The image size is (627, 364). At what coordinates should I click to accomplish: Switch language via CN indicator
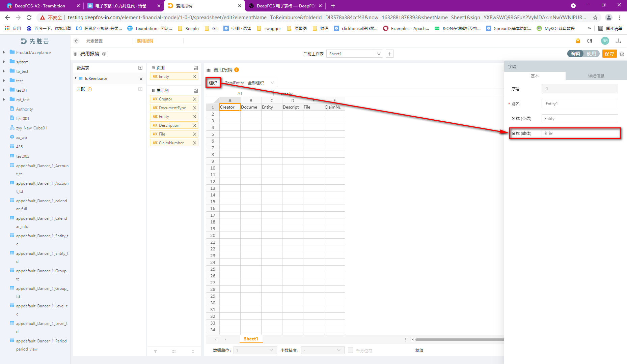[x=590, y=41]
